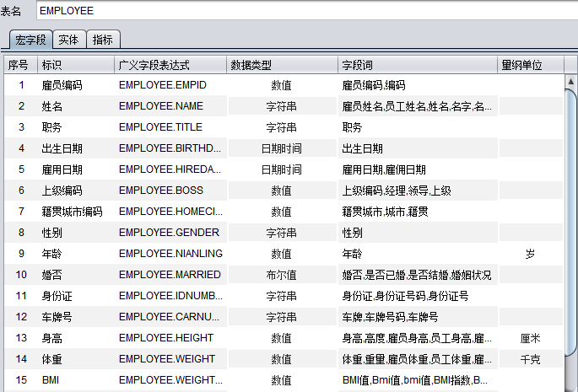Viewport: 578px width, 392px height.
Task: Select the 千克 unit cell for 体重
Action: pyautogui.click(x=530, y=359)
